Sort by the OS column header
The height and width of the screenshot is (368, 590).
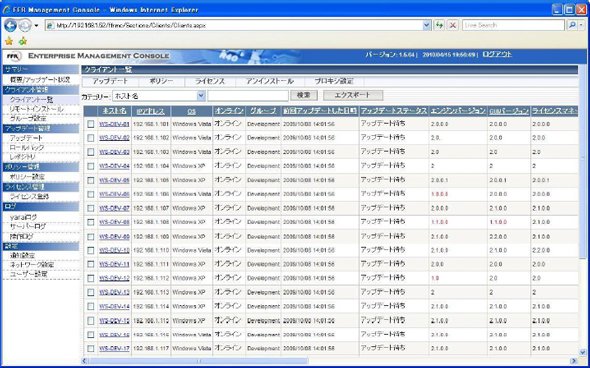[x=191, y=111]
